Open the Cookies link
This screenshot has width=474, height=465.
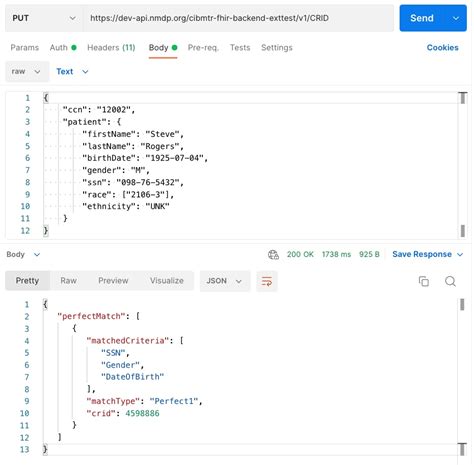442,48
